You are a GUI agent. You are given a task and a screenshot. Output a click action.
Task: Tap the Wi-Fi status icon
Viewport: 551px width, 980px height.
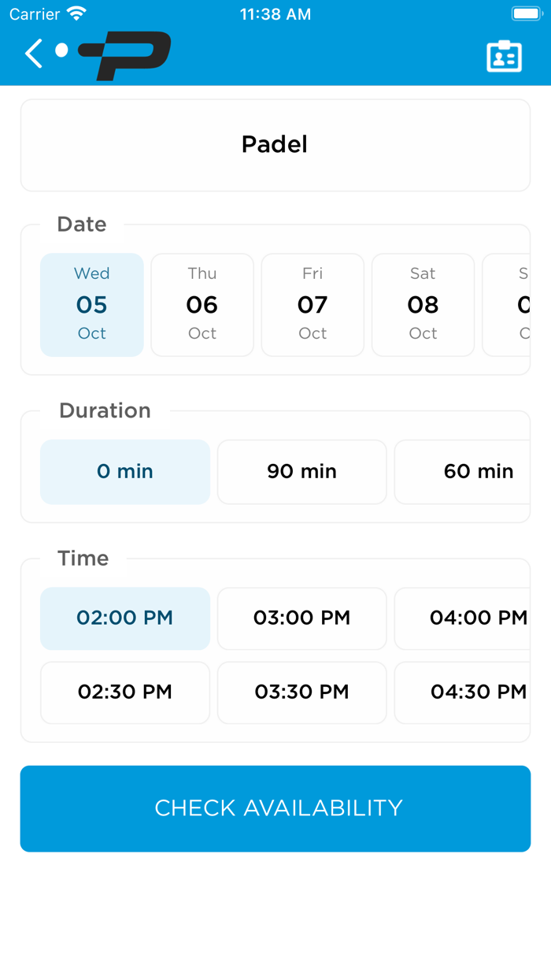coord(76,14)
